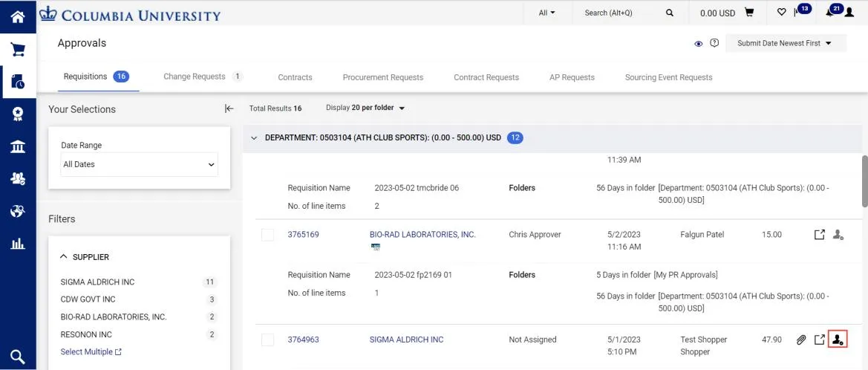This screenshot has width=868, height=370.
Task: Click the 0.00 USD cart total
Action: point(717,13)
